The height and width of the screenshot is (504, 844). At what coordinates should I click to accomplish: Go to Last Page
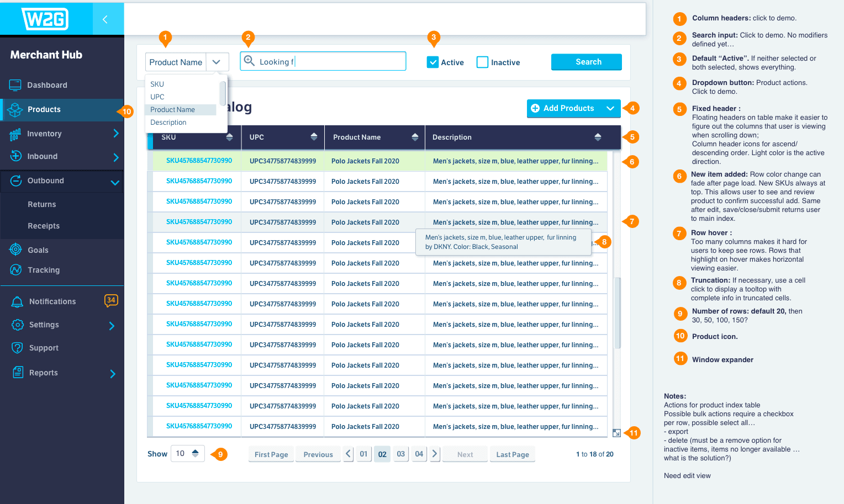coord(512,454)
